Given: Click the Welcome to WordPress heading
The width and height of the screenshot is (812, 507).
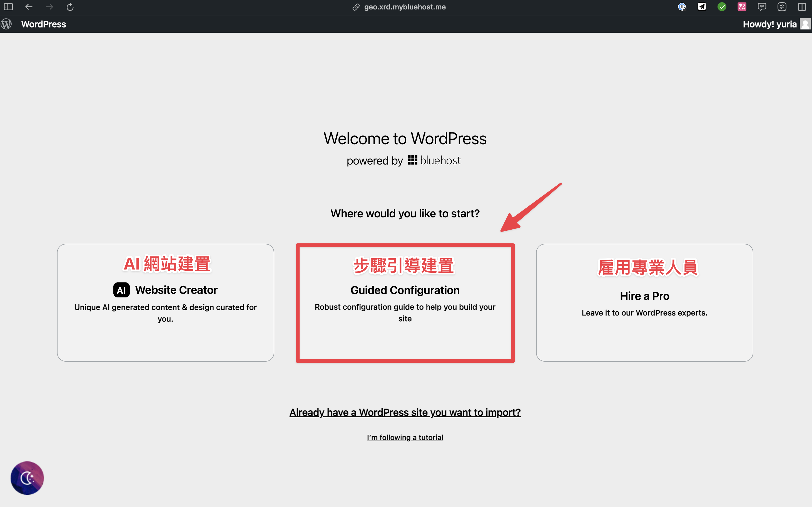Looking at the screenshot, I should click(405, 138).
